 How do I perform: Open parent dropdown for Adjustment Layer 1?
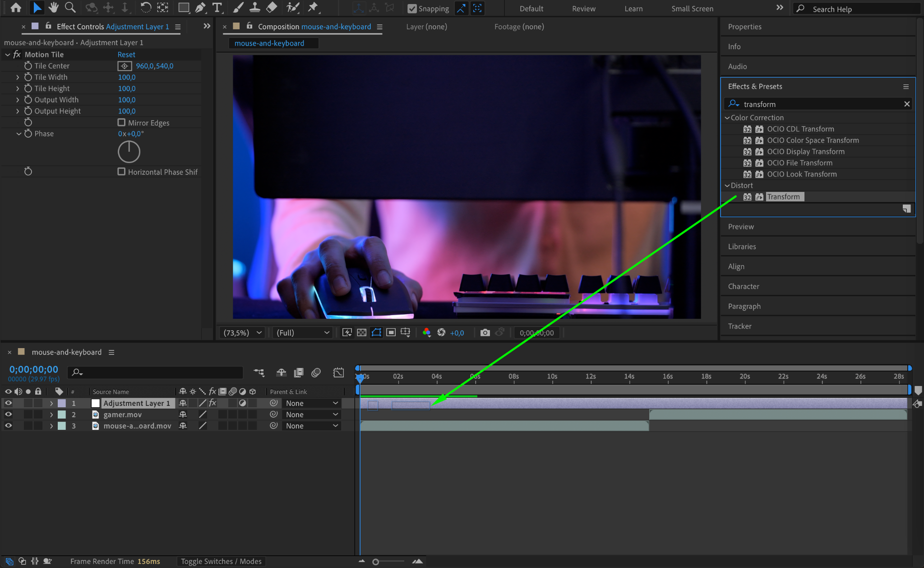[x=311, y=403]
